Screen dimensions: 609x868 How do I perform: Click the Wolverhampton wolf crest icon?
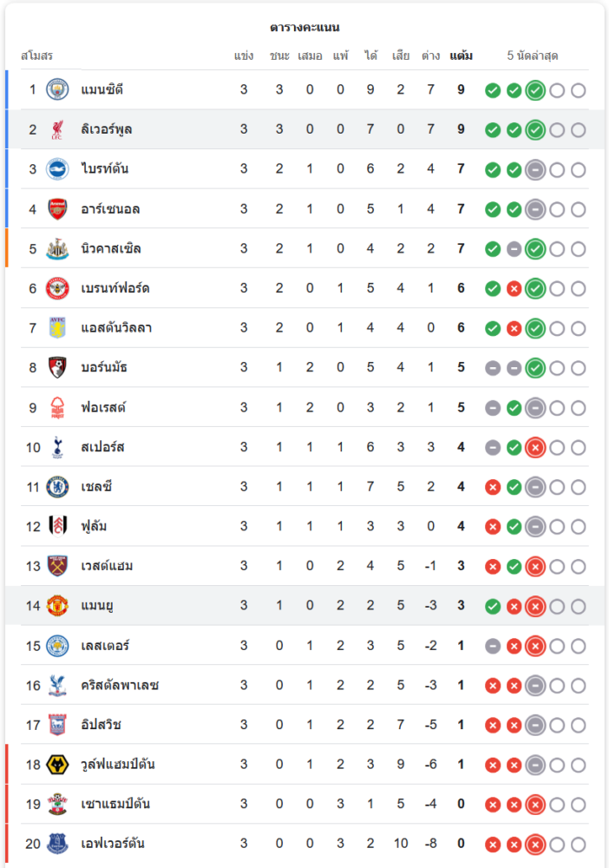pyautogui.click(x=57, y=765)
